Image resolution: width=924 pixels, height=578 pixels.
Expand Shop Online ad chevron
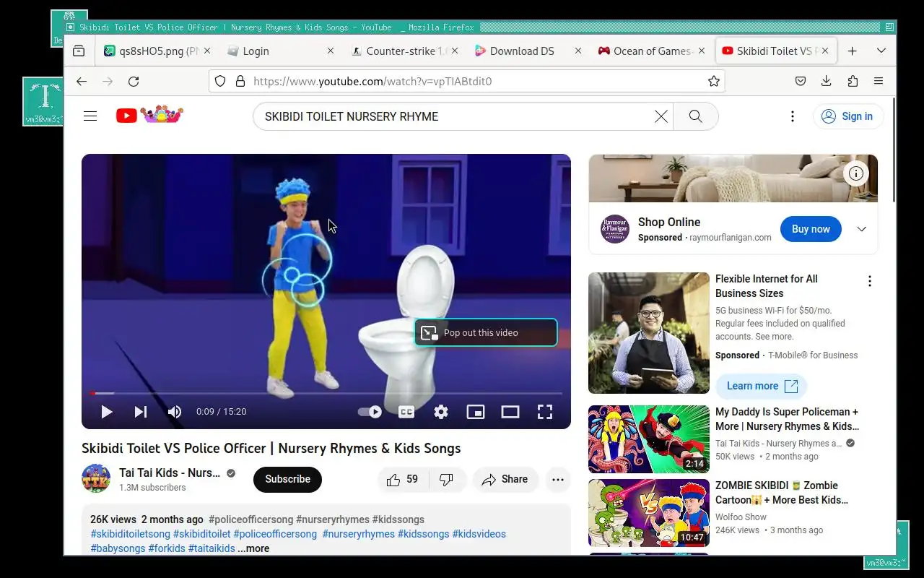pyautogui.click(x=861, y=229)
